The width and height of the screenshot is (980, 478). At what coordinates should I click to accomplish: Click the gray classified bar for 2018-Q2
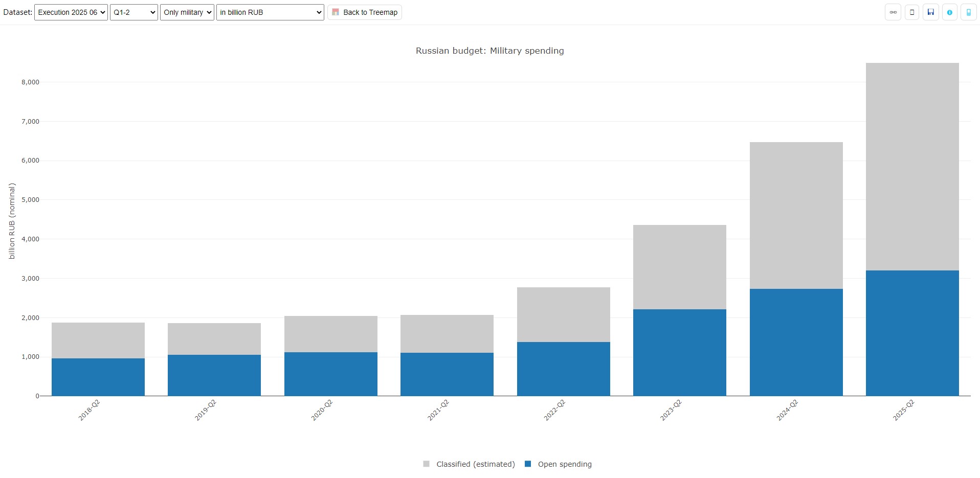(x=98, y=340)
